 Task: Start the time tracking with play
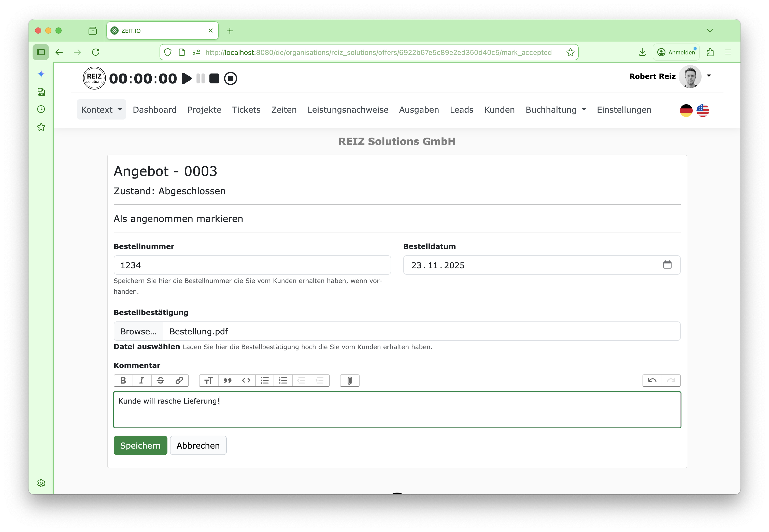coord(187,78)
